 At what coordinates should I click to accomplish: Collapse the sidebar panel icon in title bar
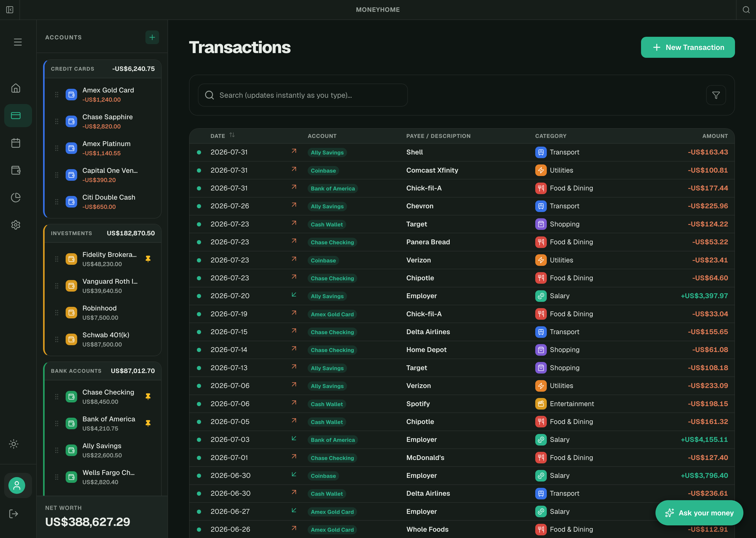point(10,10)
